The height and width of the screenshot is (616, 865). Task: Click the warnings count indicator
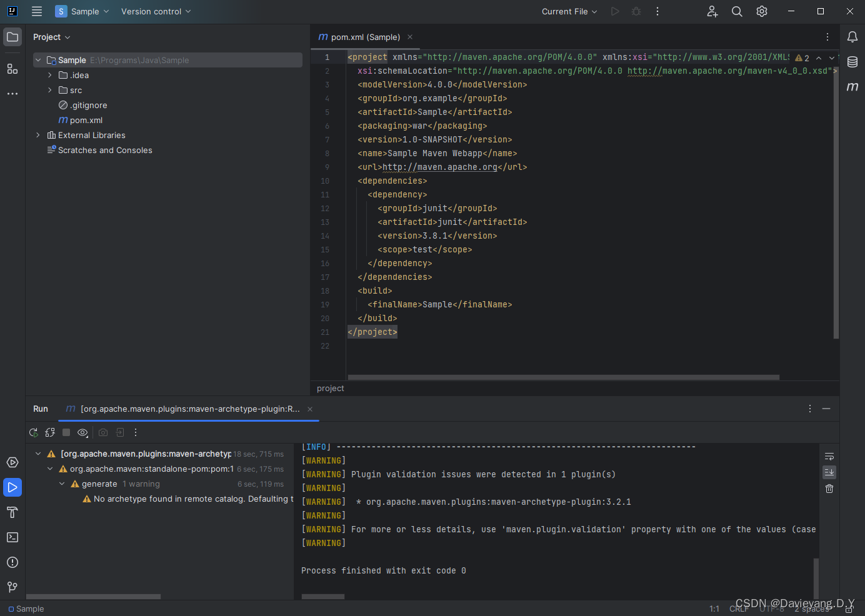[x=802, y=58]
